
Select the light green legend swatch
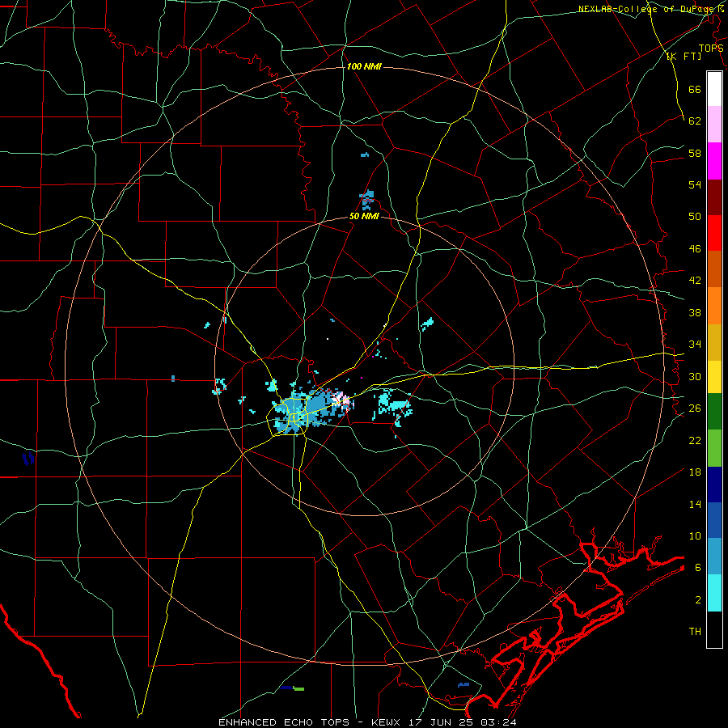(714, 448)
